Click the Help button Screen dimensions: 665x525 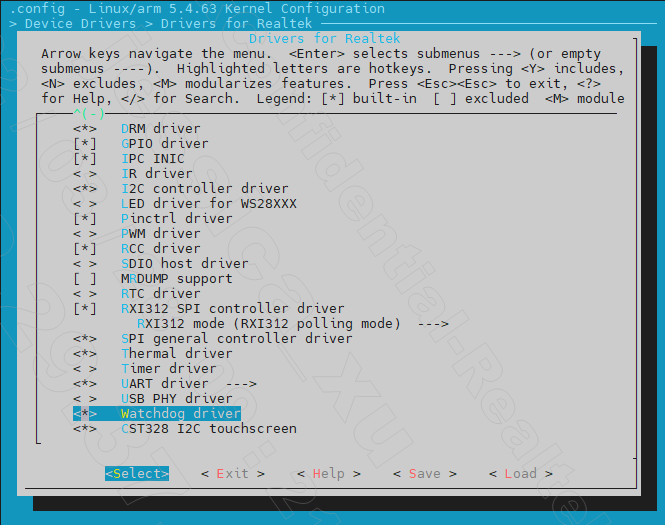[328, 474]
